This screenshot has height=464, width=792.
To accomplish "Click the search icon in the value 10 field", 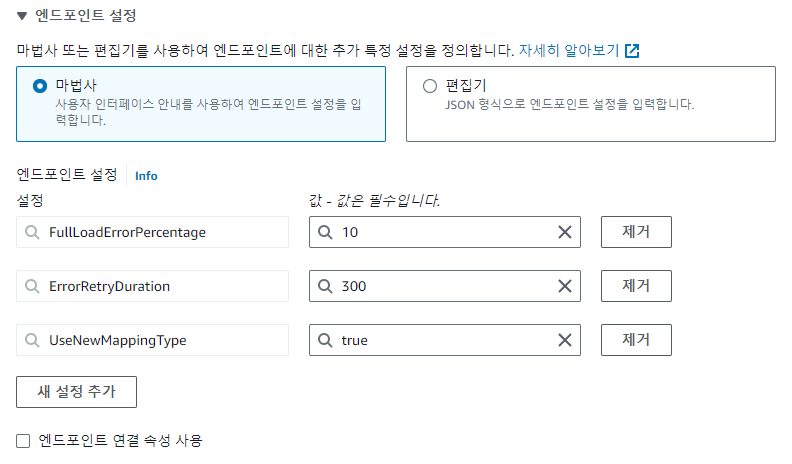I will tap(325, 232).
